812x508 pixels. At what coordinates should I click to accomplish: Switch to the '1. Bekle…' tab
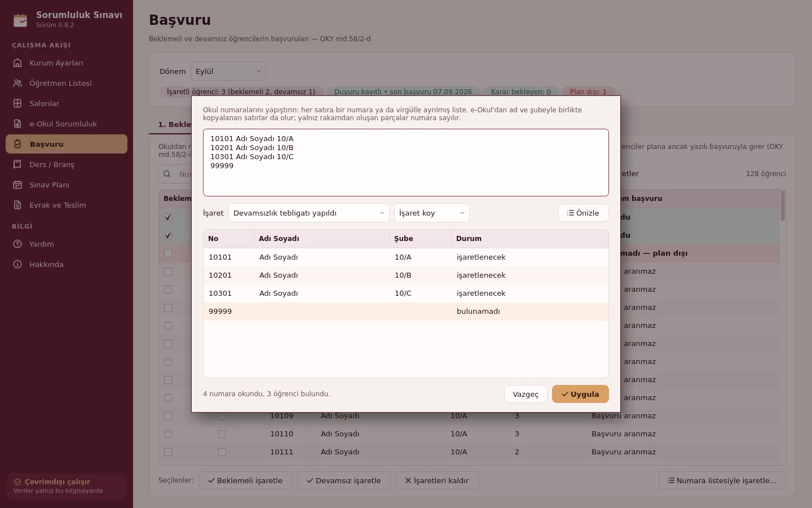171,124
